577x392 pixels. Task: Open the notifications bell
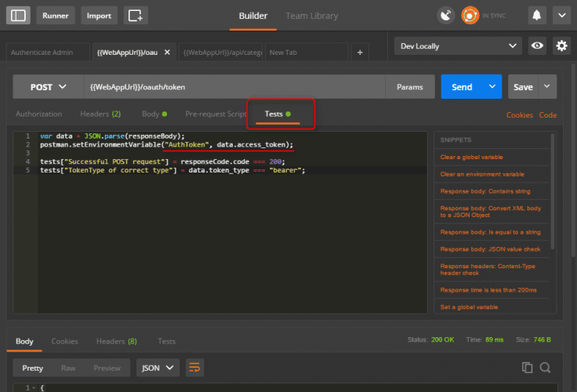(x=537, y=15)
